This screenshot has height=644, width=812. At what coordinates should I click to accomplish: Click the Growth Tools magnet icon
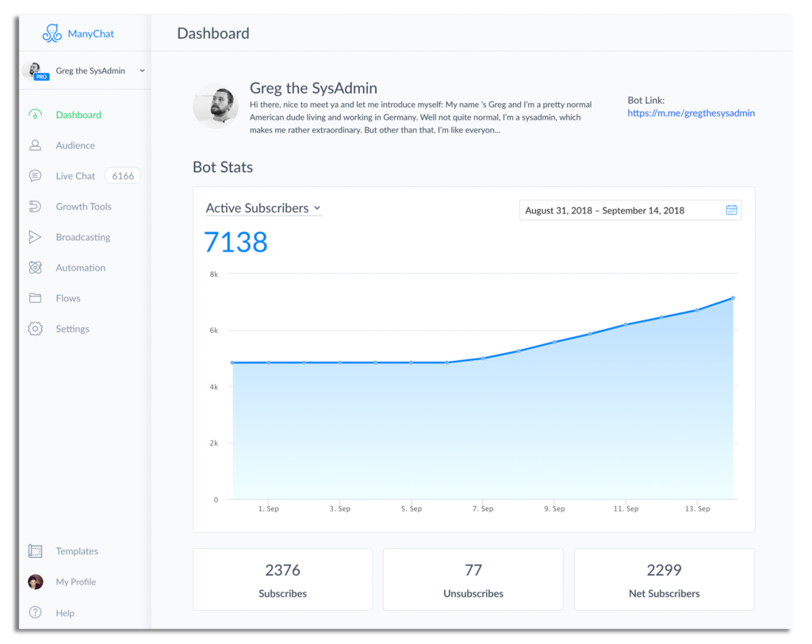point(35,206)
